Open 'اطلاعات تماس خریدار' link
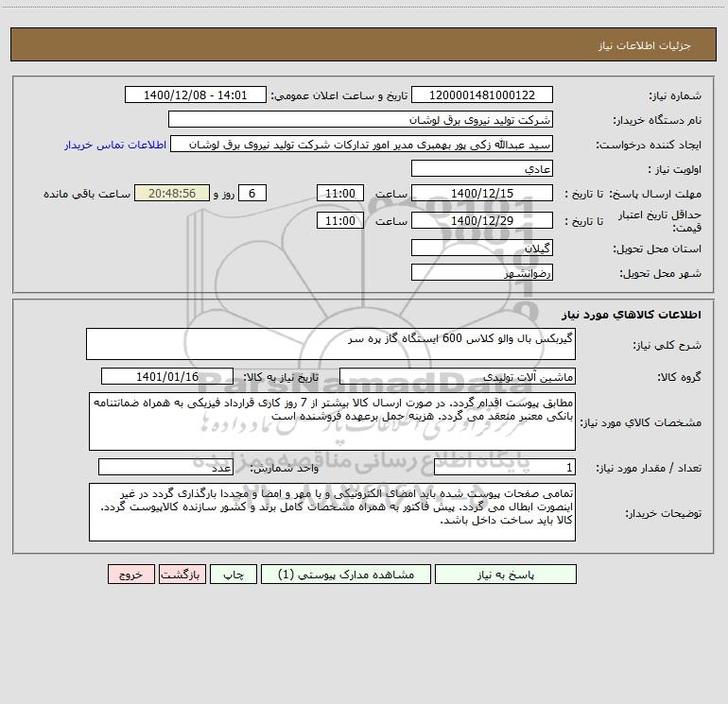 (115, 145)
